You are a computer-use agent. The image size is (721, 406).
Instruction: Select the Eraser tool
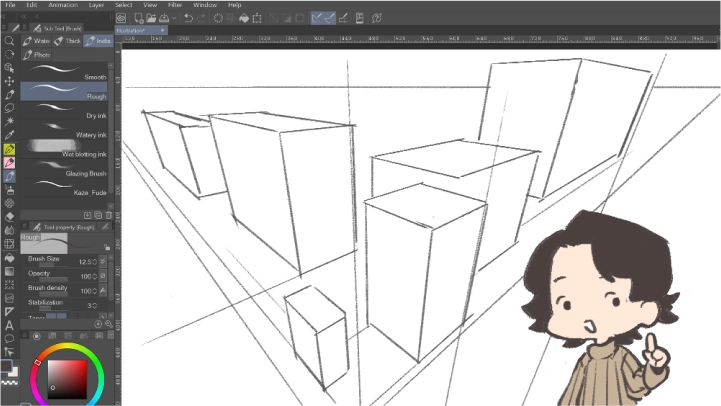[x=9, y=216]
